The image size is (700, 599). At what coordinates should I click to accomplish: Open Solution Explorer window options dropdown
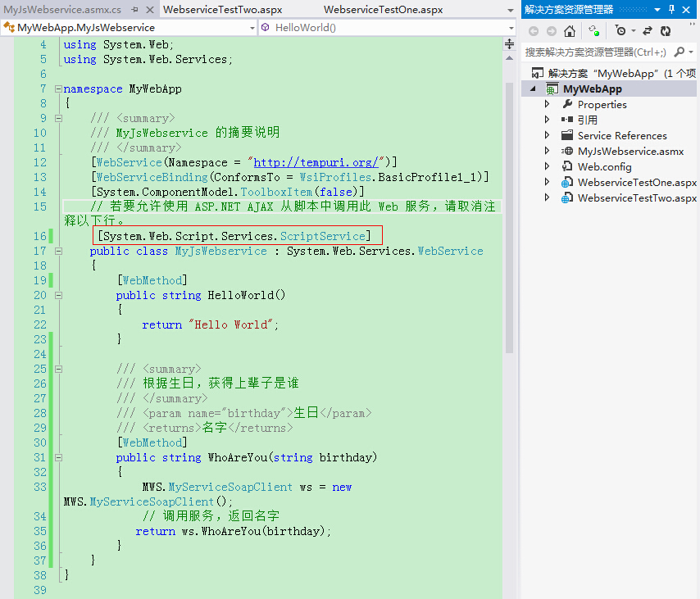click(x=657, y=9)
